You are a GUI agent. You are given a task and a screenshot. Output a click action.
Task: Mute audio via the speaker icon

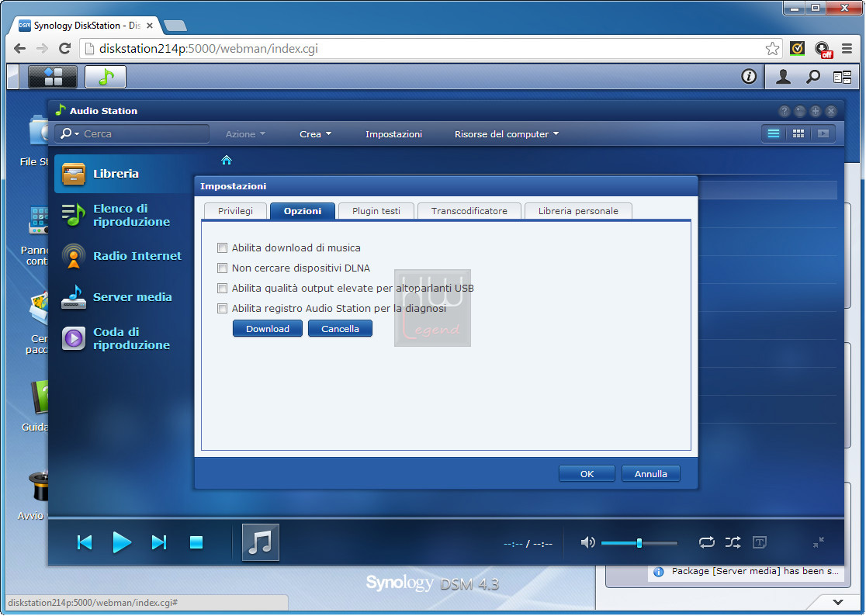coord(587,542)
